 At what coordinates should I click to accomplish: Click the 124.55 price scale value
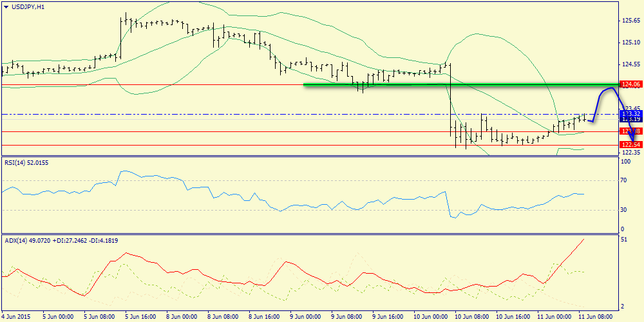point(631,64)
